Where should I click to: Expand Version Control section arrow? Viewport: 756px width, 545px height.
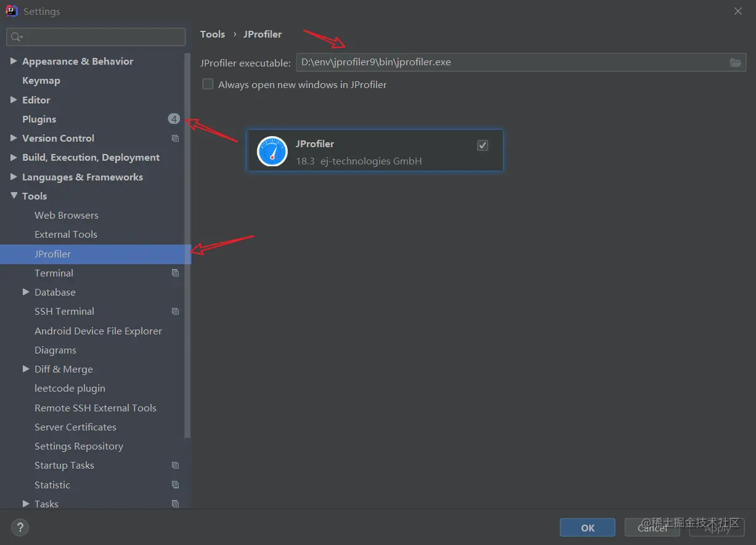click(14, 138)
